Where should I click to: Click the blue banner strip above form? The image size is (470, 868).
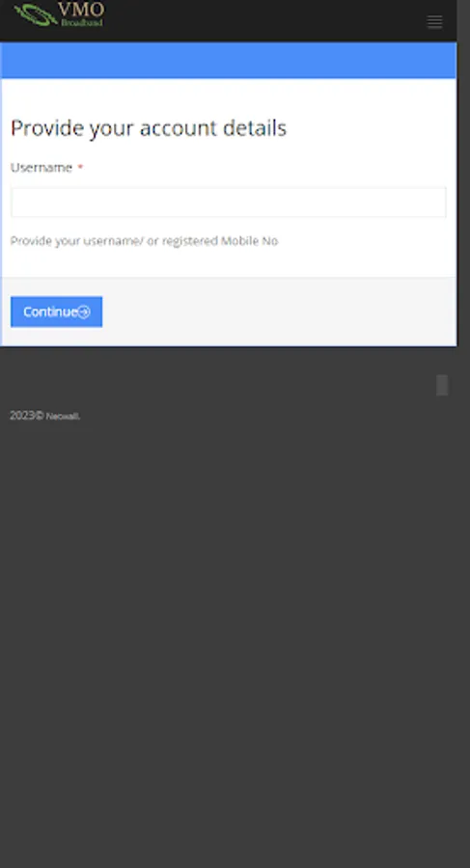229,61
